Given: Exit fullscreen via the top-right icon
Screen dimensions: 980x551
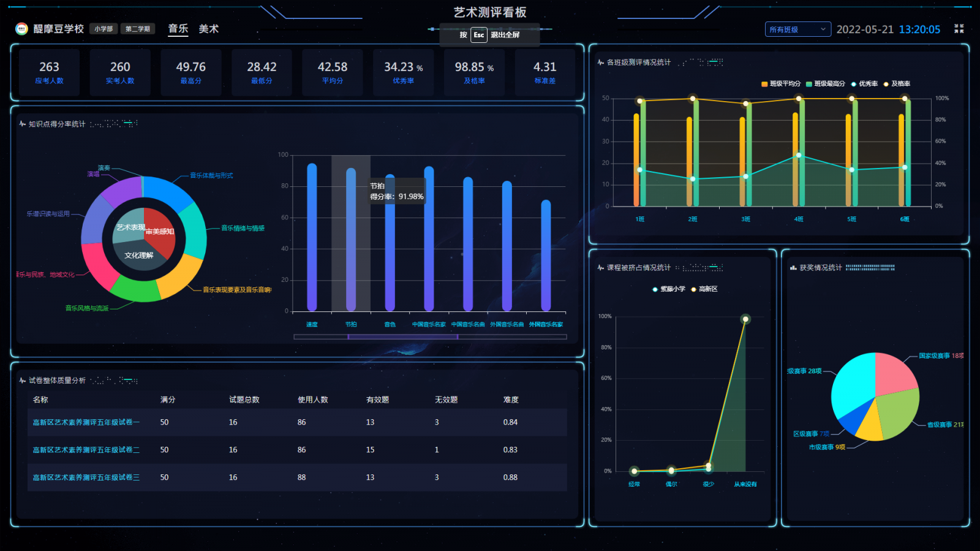Looking at the screenshot, I should [x=959, y=29].
